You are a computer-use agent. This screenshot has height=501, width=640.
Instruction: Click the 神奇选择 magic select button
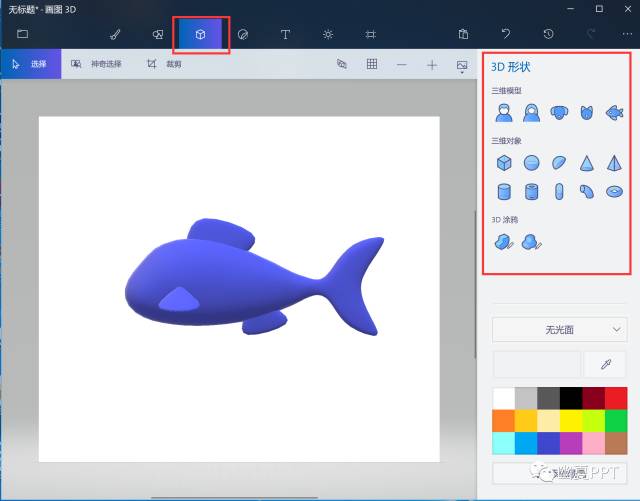click(96, 64)
